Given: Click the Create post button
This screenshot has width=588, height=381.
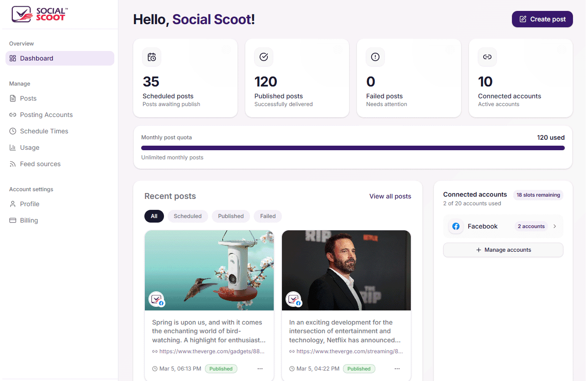Looking at the screenshot, I should coord(542,19).
